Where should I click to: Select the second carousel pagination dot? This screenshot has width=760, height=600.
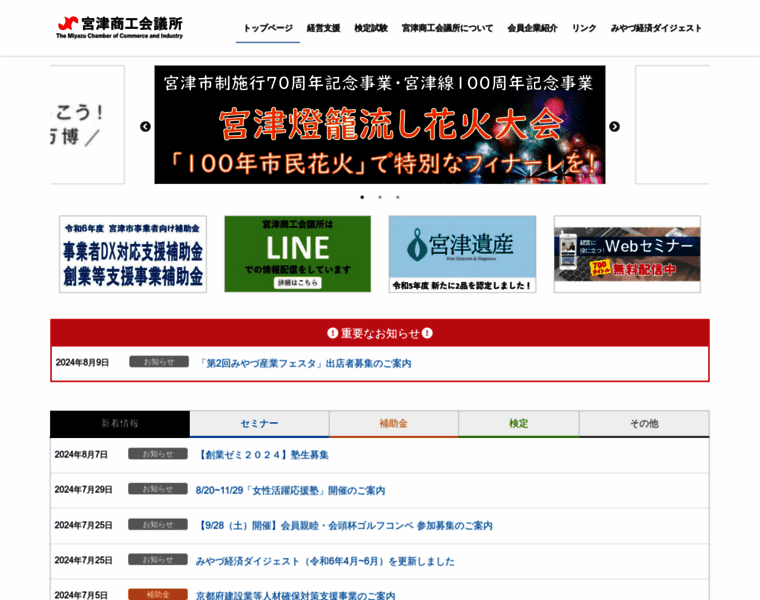click(x=380, y=197)
